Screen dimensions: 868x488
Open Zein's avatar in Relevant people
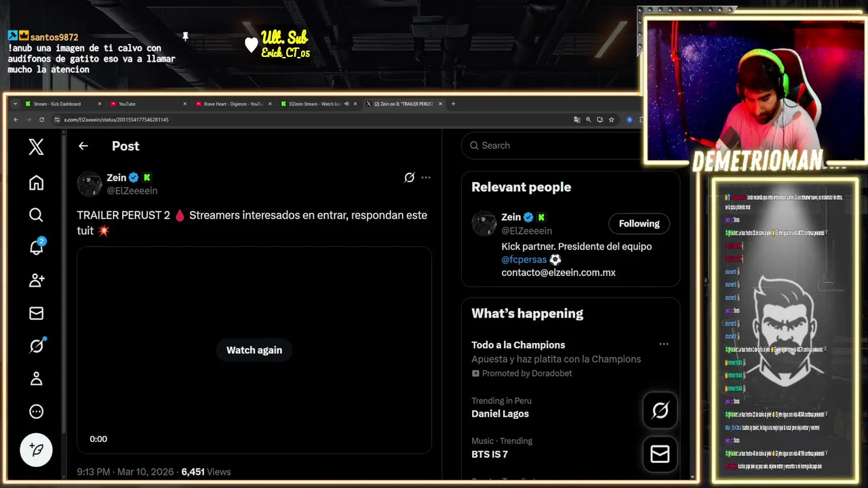pos(484,224)
